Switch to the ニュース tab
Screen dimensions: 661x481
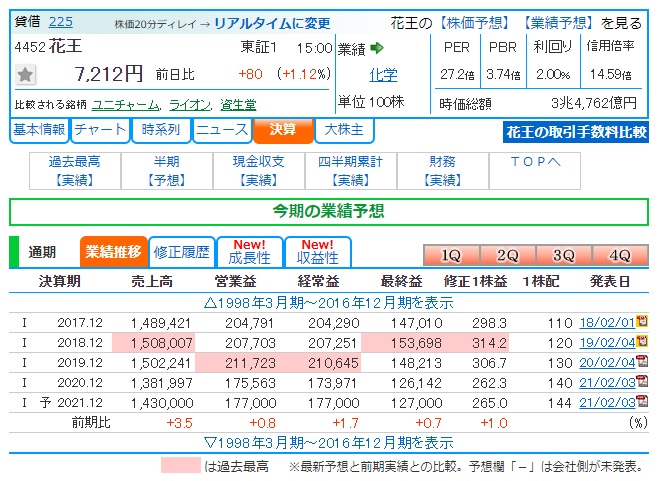[222, 130]
